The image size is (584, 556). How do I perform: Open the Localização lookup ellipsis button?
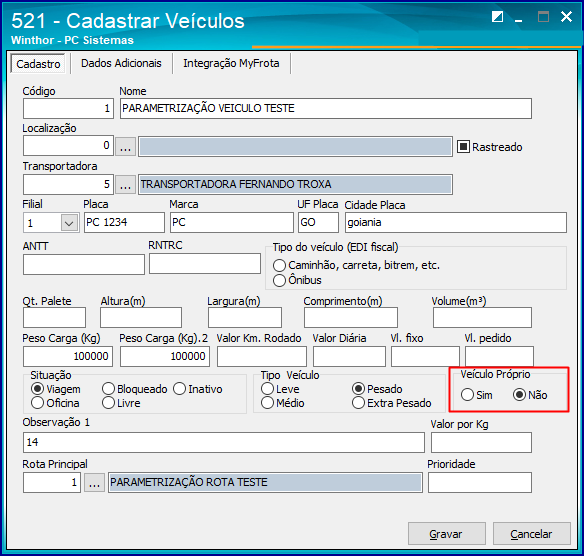[x=126, y=146]
